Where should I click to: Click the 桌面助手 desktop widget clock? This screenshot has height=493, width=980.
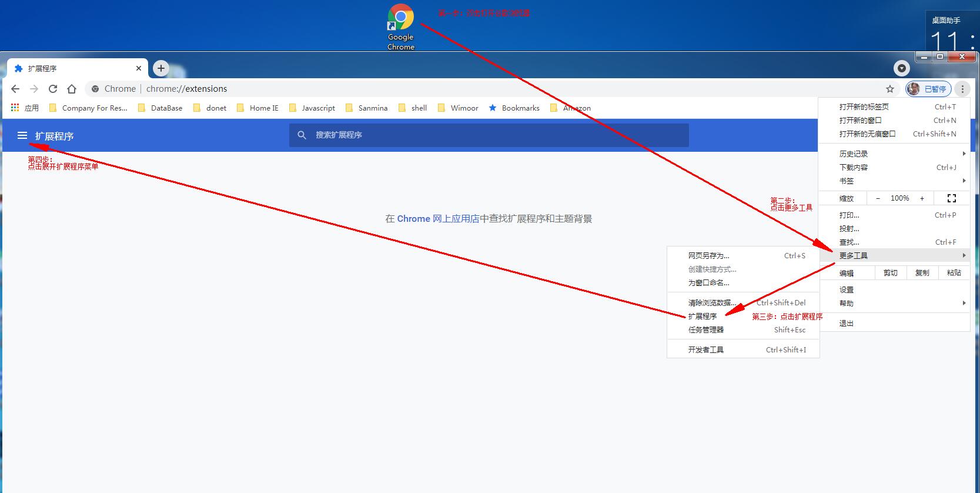[x=952, y=31]
